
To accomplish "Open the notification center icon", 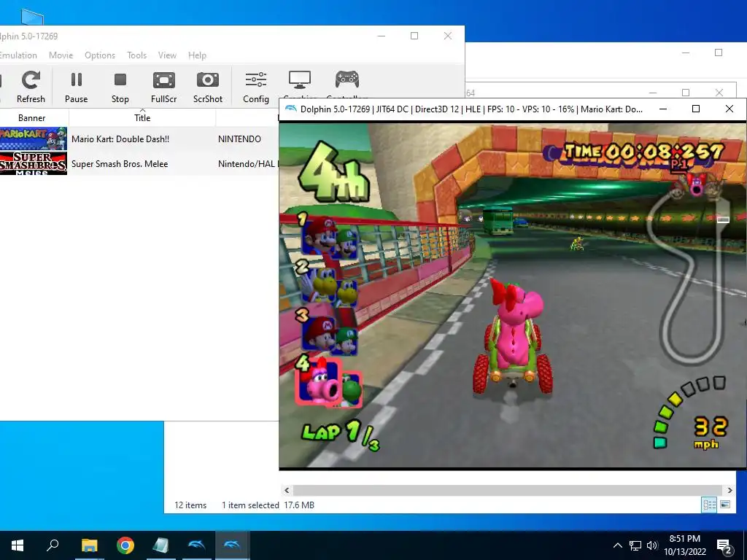I will pos(724,546).
